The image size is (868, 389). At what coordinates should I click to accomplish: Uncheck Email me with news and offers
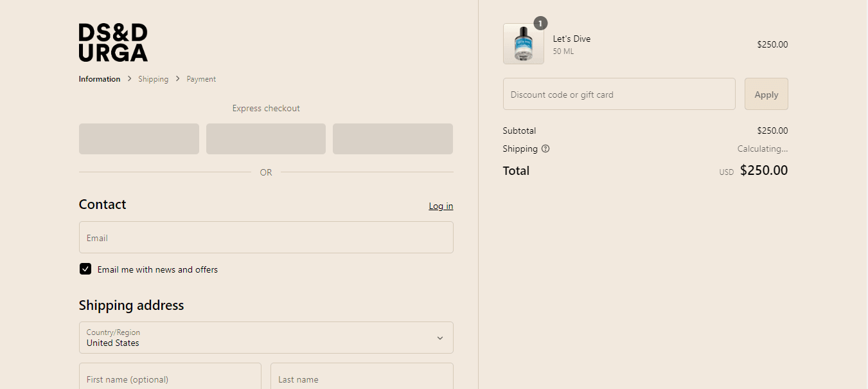pos(85,269)
